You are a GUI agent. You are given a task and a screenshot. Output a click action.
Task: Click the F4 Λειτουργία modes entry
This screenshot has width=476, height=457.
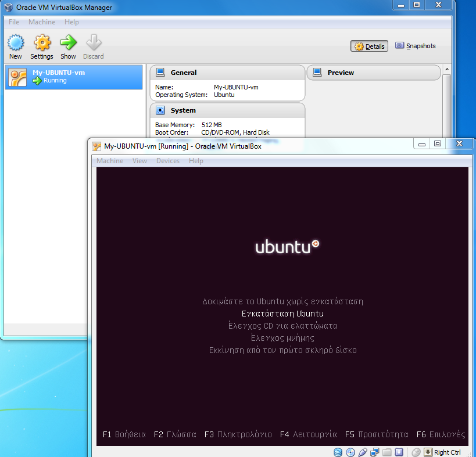tap(308, 434)
